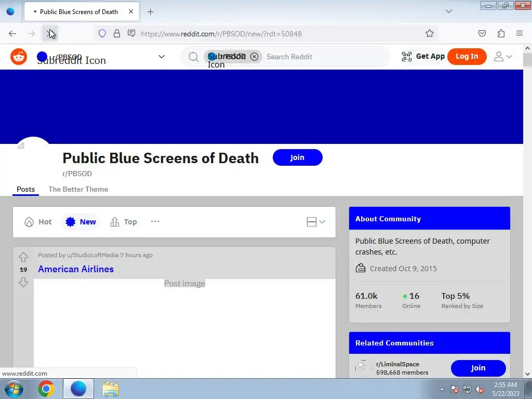Go back using browser back arrow

(12, 33)
